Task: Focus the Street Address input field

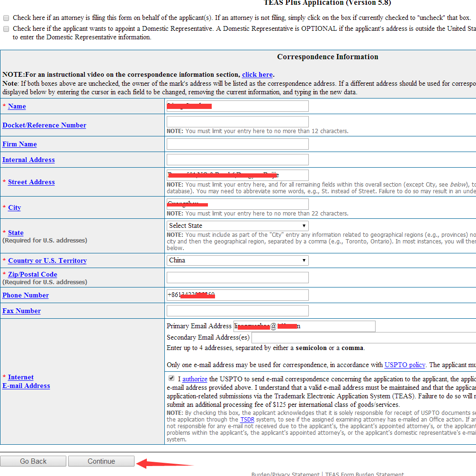Action: pyautogui.click(x=237, y=175)
